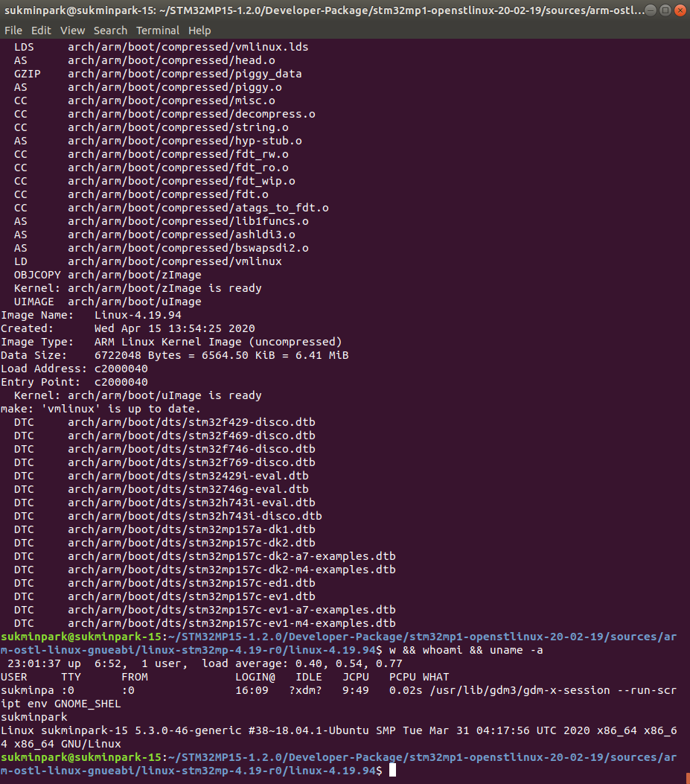Close the terminal window
This screenshot has width=690, height=784.
click(680, 10)
